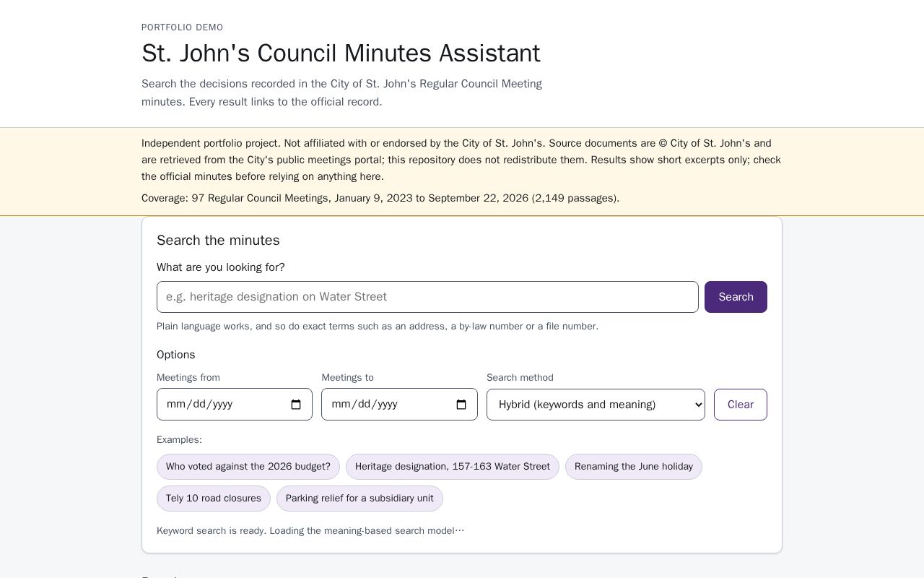Image resolution: width=924 pixels, height=578 pixels.
Task: Click the 'Independent portfolio project' disclaimer text
Action: (461, 160)
